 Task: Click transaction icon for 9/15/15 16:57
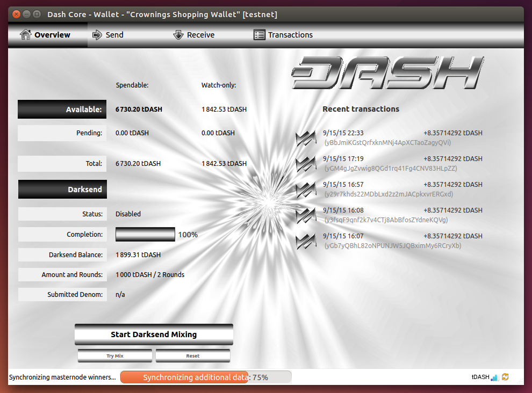click(306, 190)
